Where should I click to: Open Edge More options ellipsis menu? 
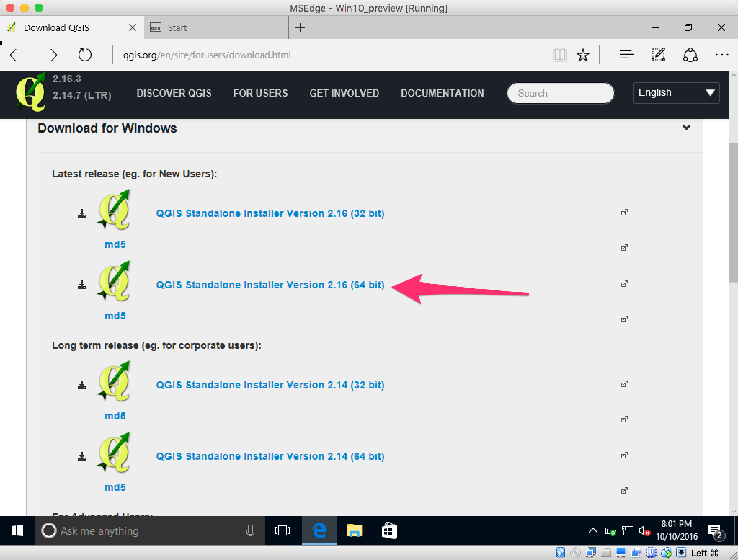pos(722,55)
